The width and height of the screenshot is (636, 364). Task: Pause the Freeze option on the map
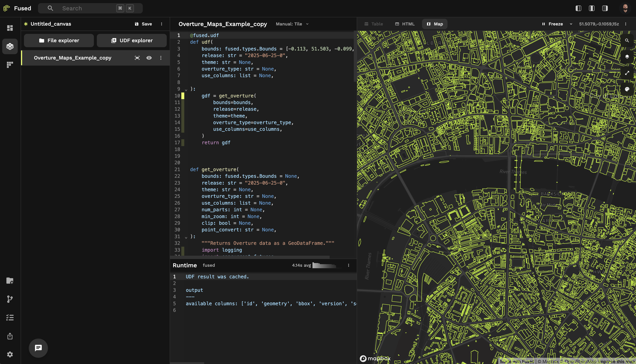tap(544, 24)
